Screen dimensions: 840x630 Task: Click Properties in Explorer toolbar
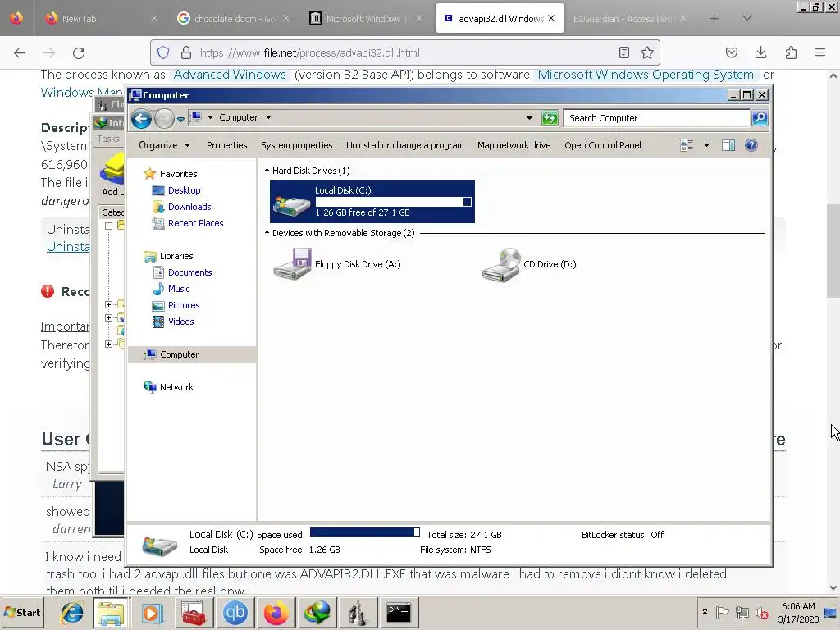click(x=226, y=145)
